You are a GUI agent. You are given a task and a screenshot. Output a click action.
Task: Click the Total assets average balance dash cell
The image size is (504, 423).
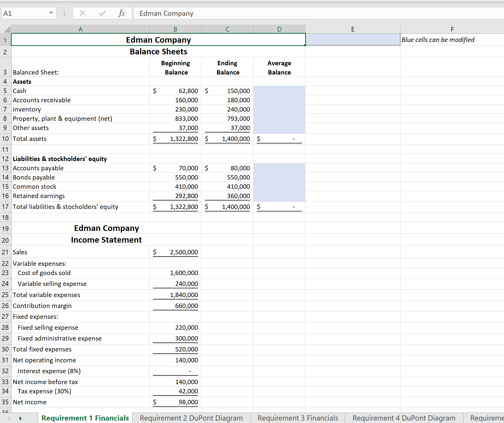[279, 139]
